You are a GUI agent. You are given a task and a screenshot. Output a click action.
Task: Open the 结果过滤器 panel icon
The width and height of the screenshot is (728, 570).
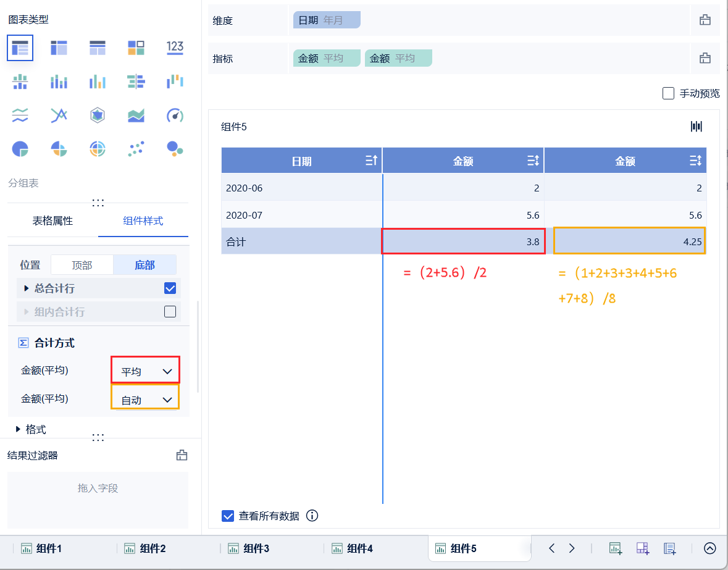[x=182, y=455]
